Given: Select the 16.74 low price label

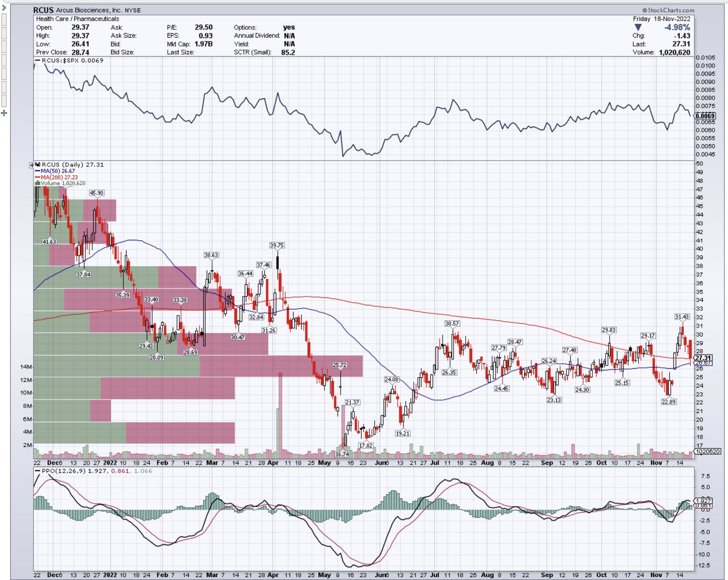Looking at the screenshot, I should pos(342,454).
